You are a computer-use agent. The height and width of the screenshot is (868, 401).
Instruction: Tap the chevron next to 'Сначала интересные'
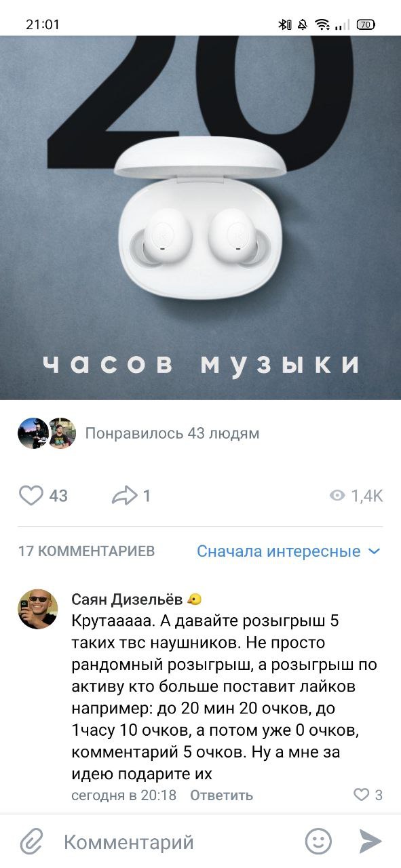click(374, 551)
